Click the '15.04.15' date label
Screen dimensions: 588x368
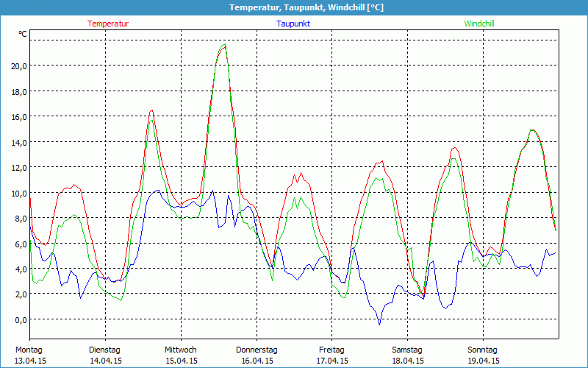click(182, 361)
